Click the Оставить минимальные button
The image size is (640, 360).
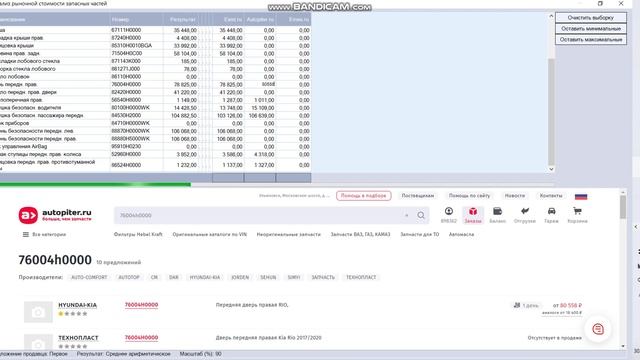591,29
